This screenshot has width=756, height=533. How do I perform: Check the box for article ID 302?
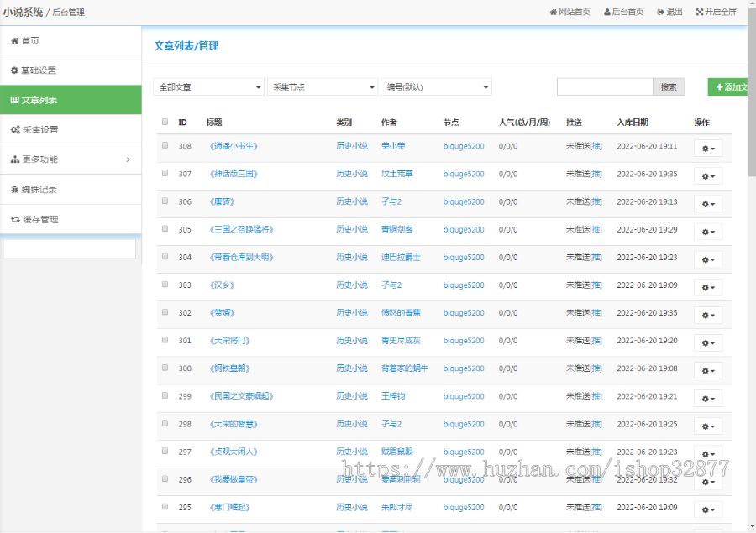tap(165, 312)
